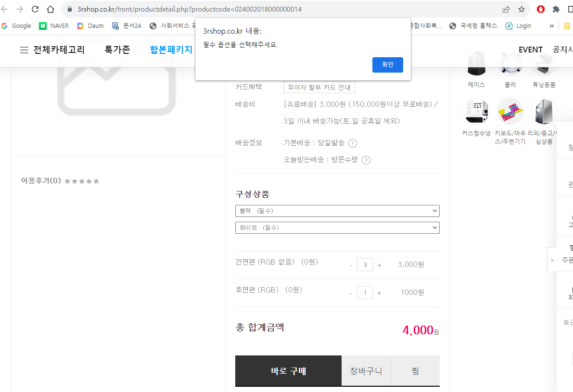
Task: Open the EVENT menu item
Action: tap(530, 50)
